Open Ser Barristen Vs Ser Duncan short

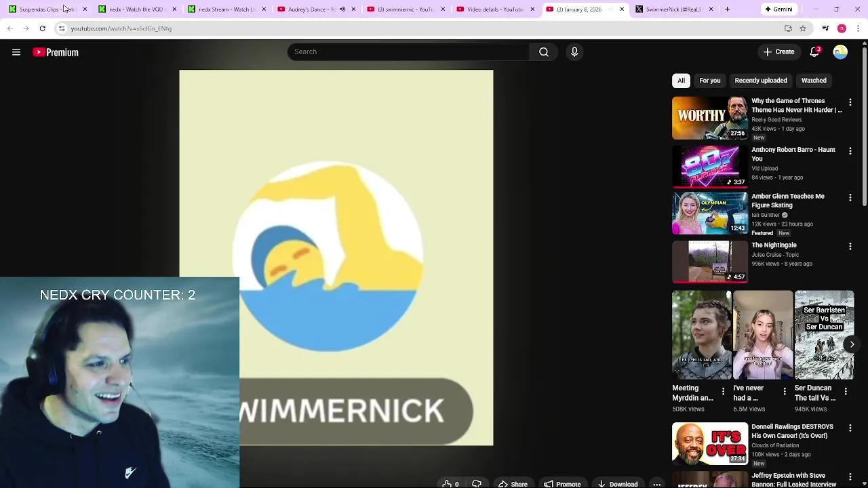pos(824,335)
